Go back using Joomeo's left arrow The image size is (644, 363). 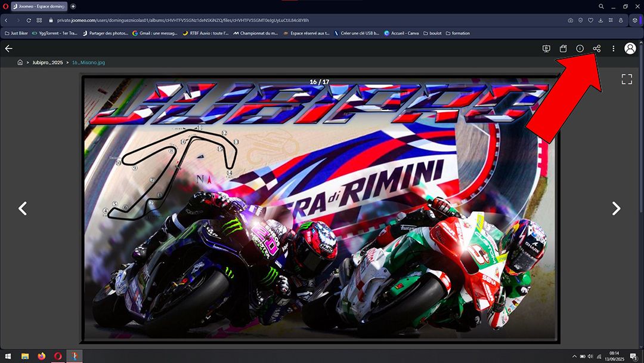click(x=8, y=48)
